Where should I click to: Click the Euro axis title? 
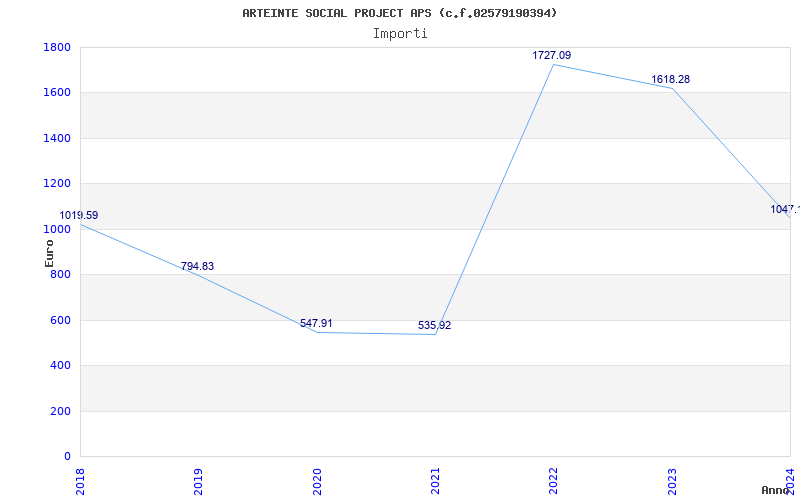click(49, 253)
